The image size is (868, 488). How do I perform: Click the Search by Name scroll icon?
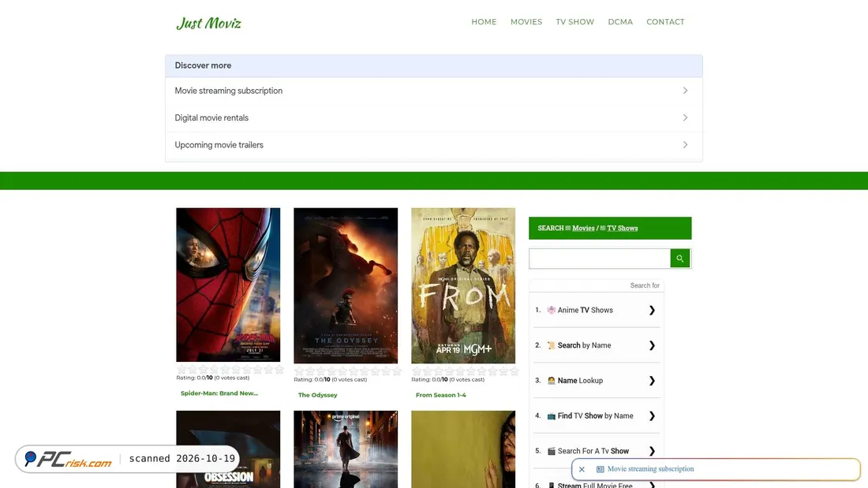[551, 345]
